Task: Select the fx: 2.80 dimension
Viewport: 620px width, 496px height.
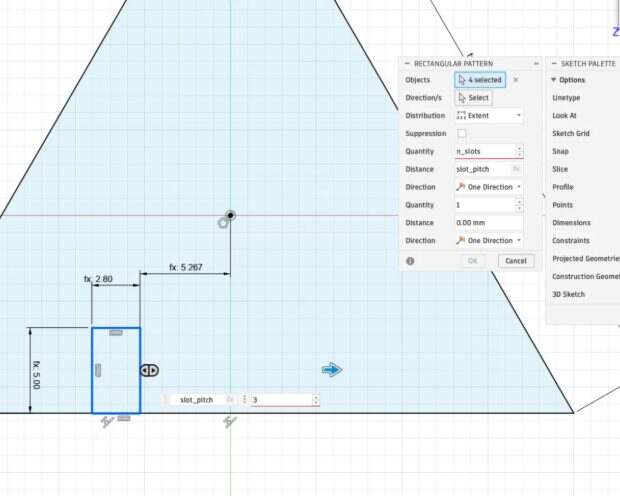Action: tap(98, 279)
